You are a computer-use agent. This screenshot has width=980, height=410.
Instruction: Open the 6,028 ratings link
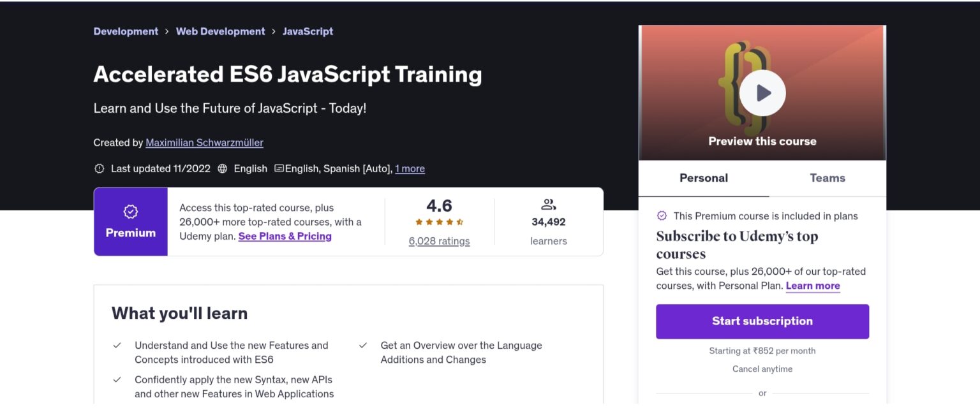pyautogui.click(x=439, y=241)
